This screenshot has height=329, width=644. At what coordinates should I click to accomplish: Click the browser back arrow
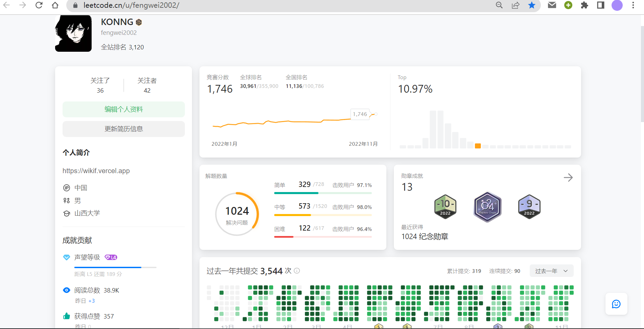tap(6, 5)
